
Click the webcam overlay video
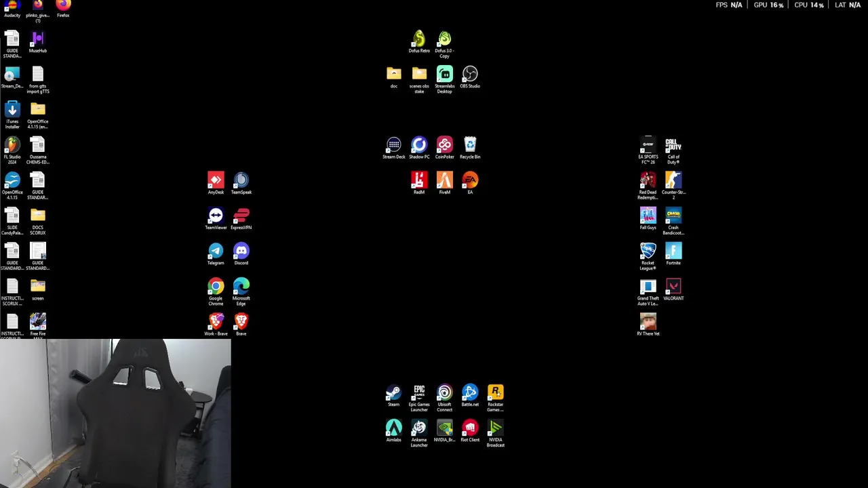click(115, 413)
